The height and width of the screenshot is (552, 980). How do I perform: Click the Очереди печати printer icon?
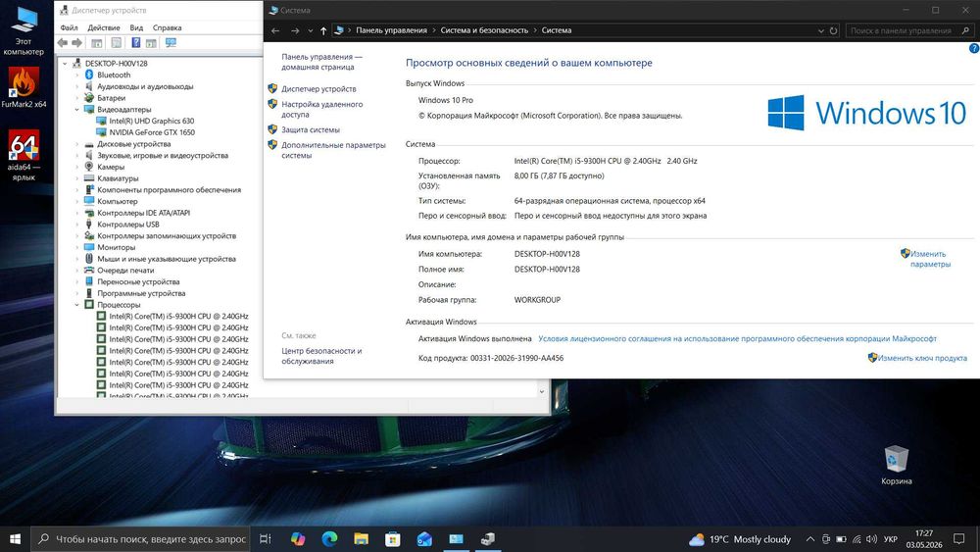89,270
